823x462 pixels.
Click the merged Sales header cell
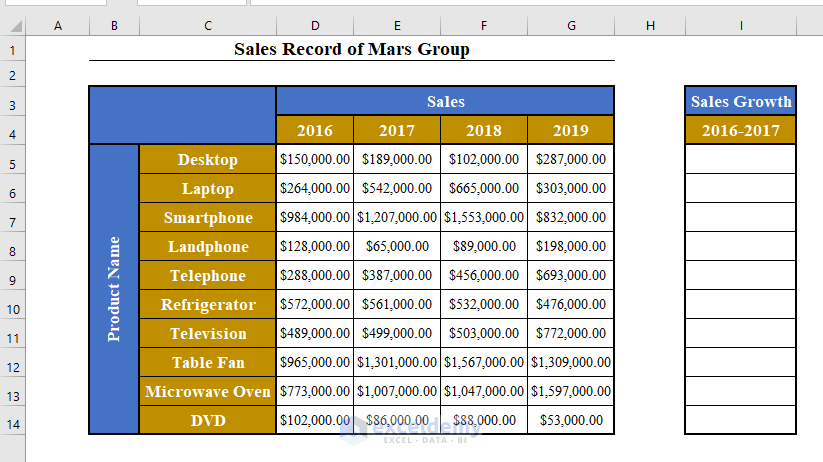coord(445,101)
